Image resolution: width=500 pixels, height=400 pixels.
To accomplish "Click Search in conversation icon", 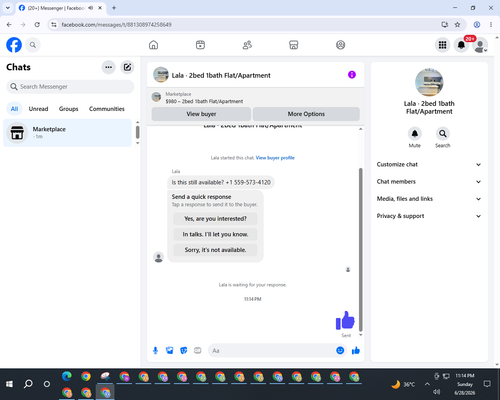I will (x=443, y=134).
